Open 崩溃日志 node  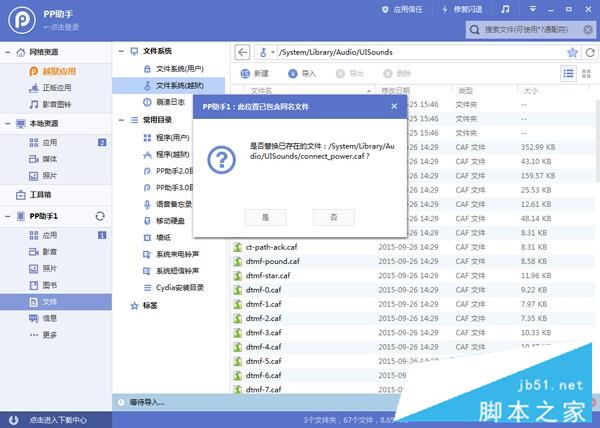pyautogui.click(x=164, y=102)
